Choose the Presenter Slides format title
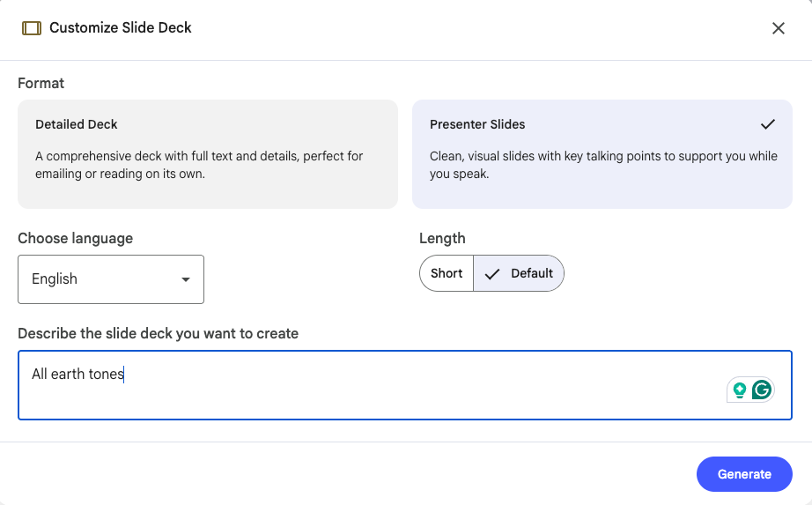The height and width of the screenshot is (505, 812). click(x=477, y=124)
